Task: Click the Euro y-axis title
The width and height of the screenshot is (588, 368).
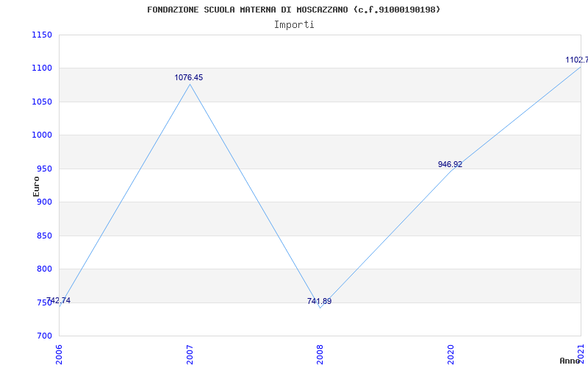Action: click(x=36, y=186)
